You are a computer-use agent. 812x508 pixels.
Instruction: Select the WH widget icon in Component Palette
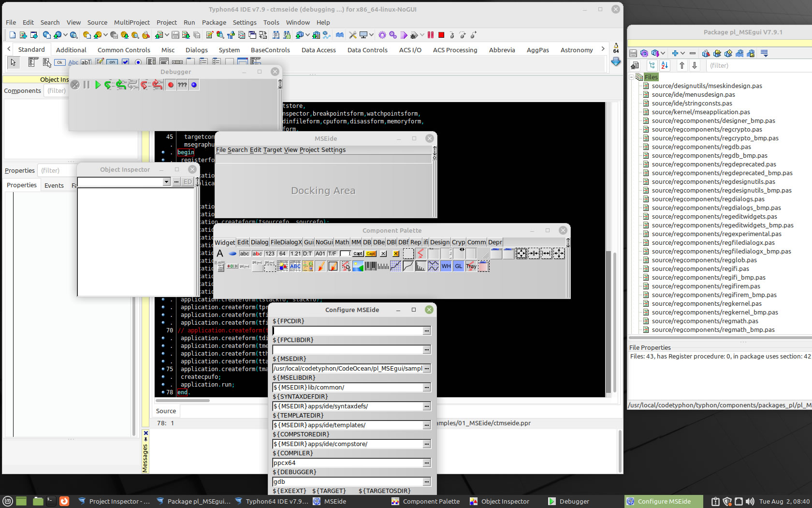click(x=446, y=266)
